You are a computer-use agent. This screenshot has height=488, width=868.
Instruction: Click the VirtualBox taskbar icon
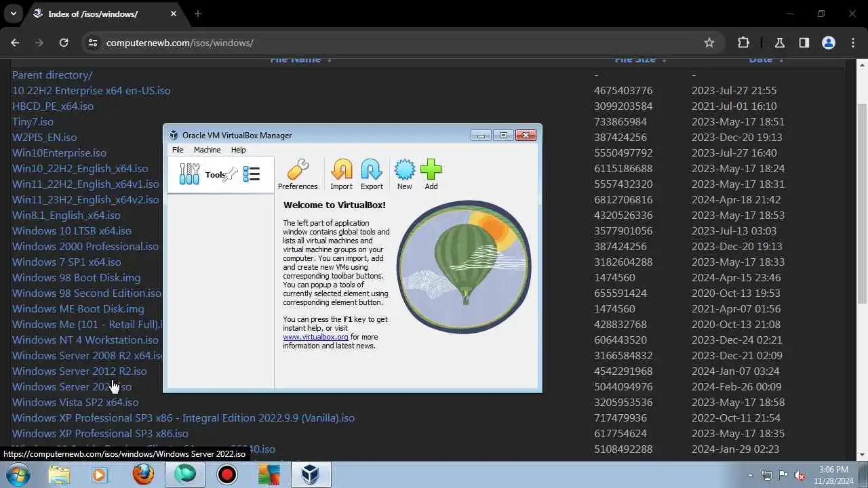point(311,474)
